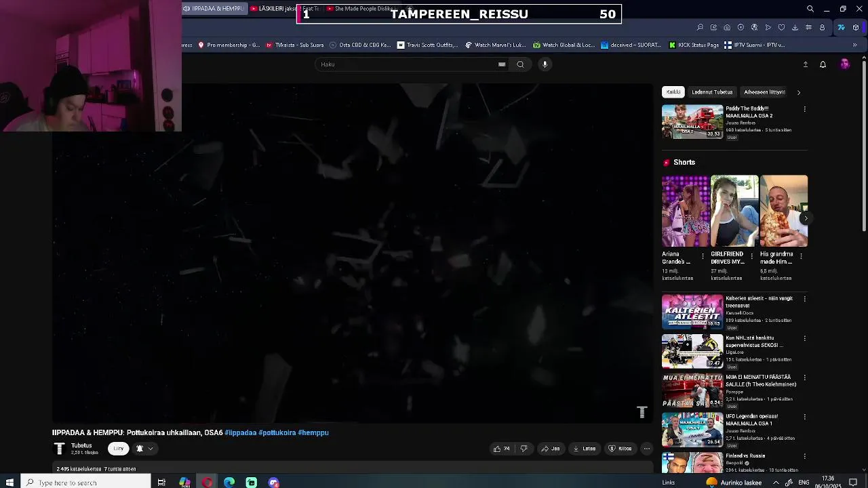
Task: Click the Kiitos thanks button
Action: tap(620, 449)
